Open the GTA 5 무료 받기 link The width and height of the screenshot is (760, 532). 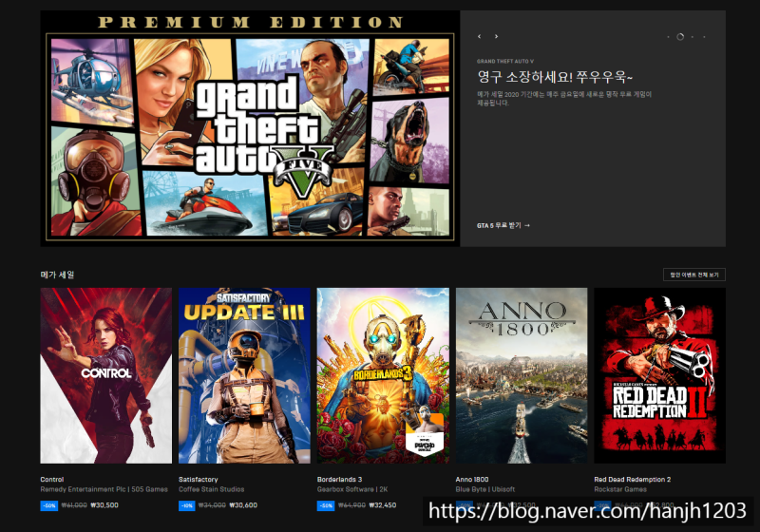[503, 225]
